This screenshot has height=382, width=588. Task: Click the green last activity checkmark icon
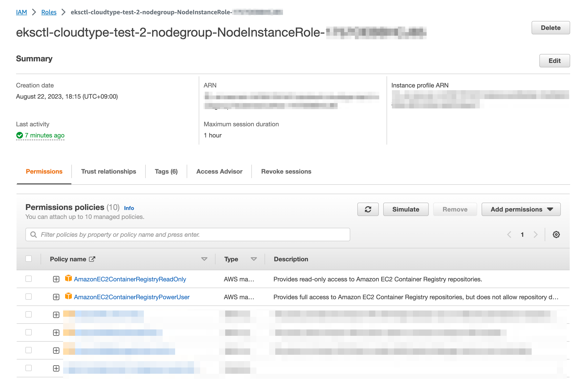(x=19, y=135)
